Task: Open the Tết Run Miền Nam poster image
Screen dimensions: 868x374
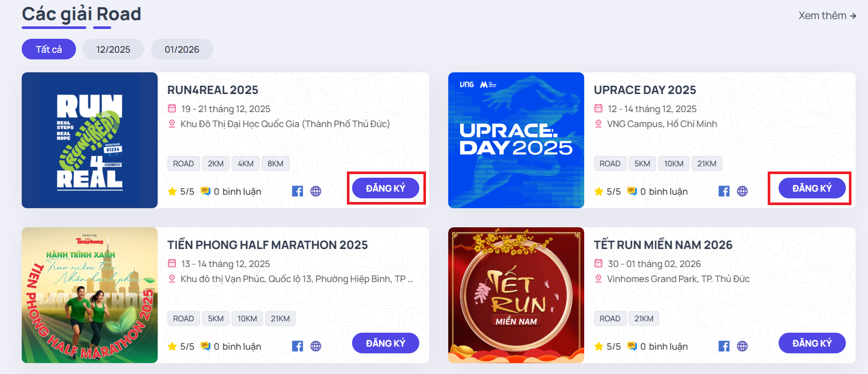Action: 516,295
